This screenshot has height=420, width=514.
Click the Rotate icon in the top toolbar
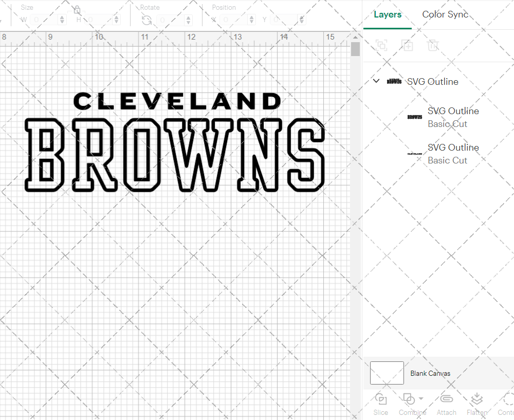146,19
